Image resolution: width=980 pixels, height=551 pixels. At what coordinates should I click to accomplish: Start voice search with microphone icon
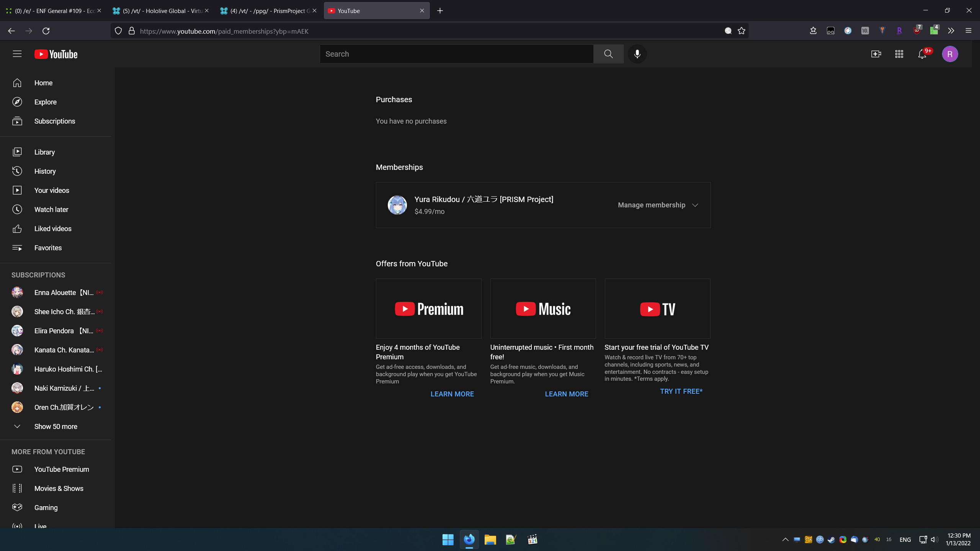(637, 54)
